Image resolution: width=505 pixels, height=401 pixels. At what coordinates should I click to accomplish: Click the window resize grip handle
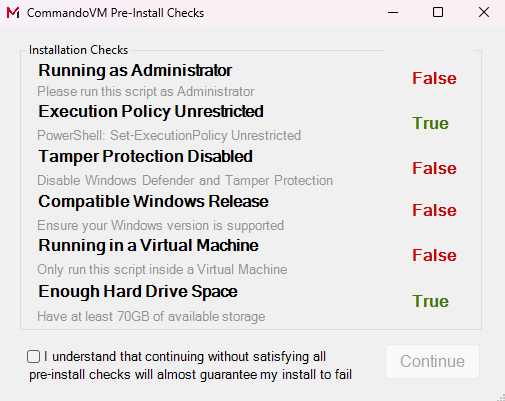coord(501,397)
